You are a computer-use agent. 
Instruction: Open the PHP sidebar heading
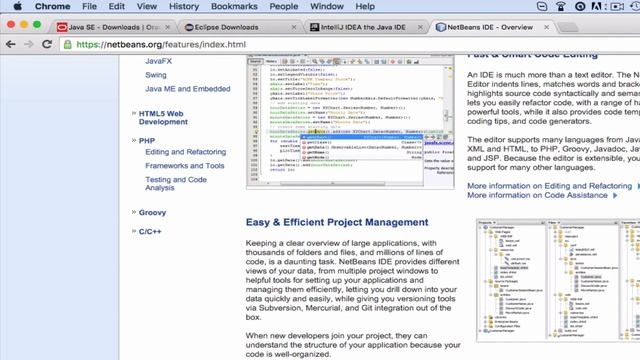point(147,141)
